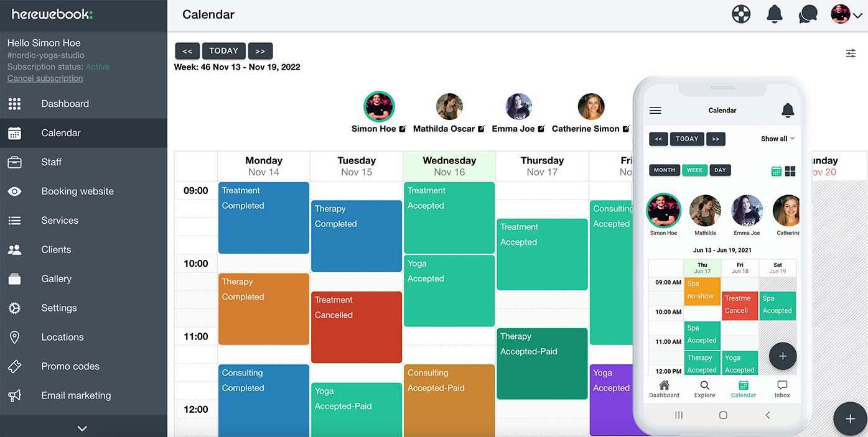Image resolution: width=868 pixels, height=437 pixels.
Task: Select DAY view on phone calendar
Action: pyautogui.click(x=720, y=170)
